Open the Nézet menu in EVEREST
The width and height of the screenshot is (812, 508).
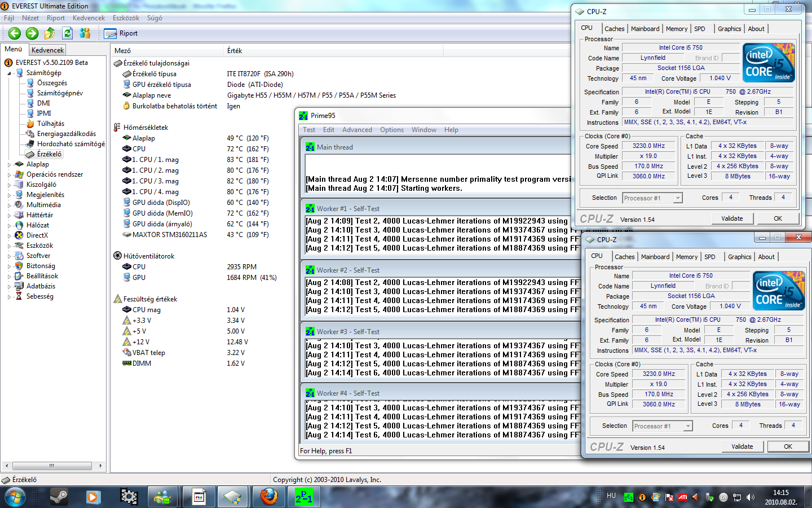[x=30, y=18]
